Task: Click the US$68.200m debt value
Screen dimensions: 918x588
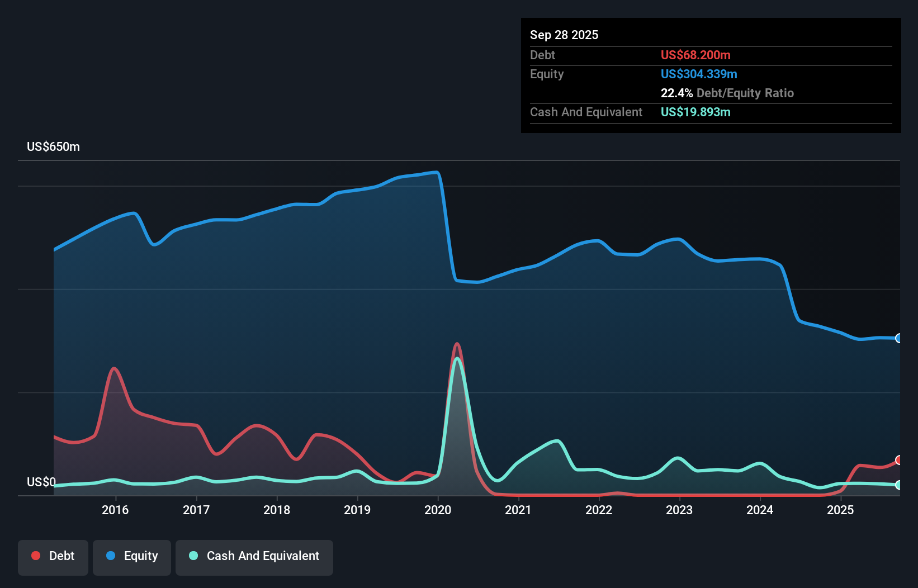Action: [x=695, y=55]
